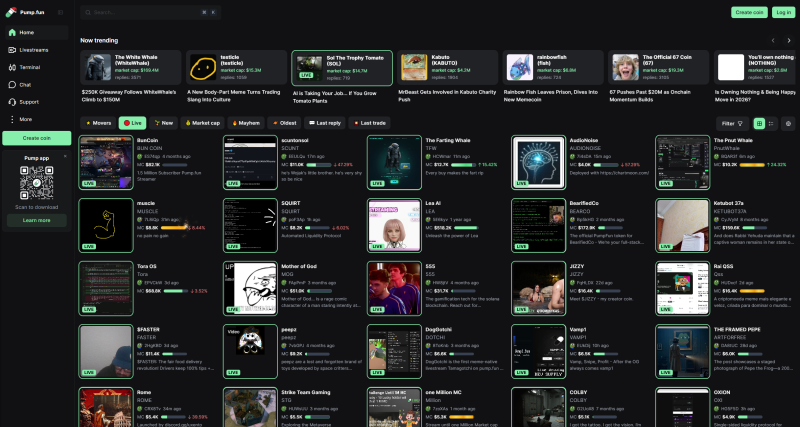Collapse the sidebar with the panel icon
This screenshot has height=427, width=800.
coord(60,12)
